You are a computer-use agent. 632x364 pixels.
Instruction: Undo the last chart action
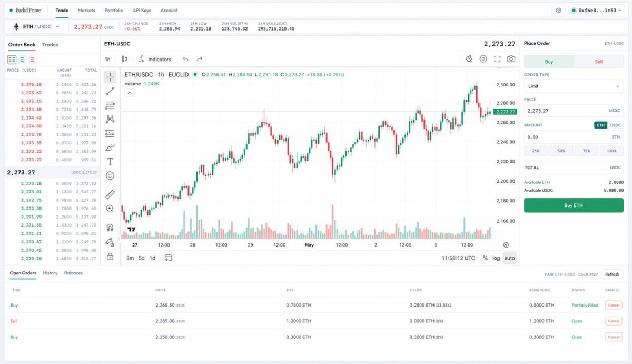[x=185, y=59]
